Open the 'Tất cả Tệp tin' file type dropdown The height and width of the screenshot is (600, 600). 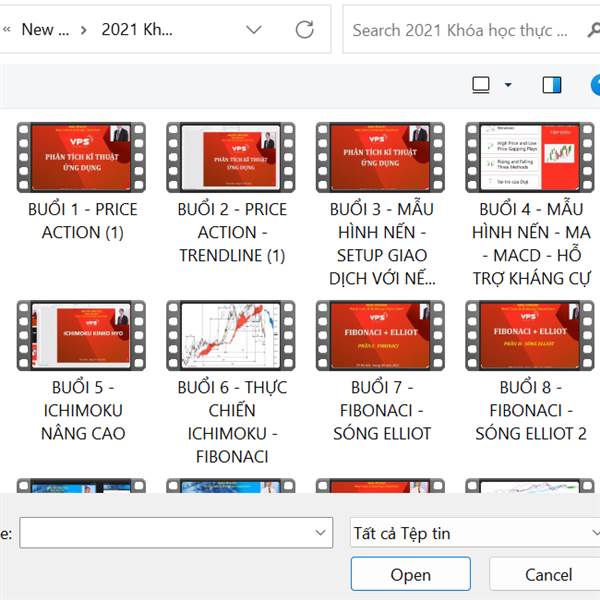click(x=475, y=533)
